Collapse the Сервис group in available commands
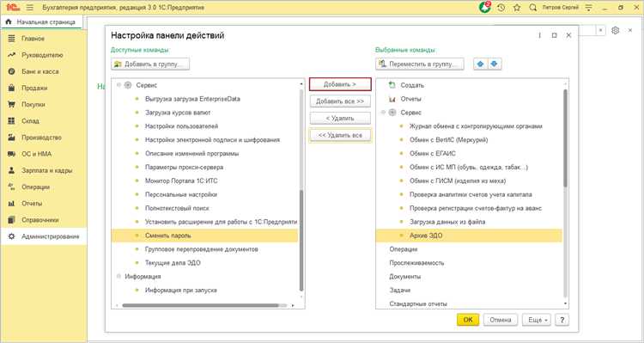 point(119,85)
